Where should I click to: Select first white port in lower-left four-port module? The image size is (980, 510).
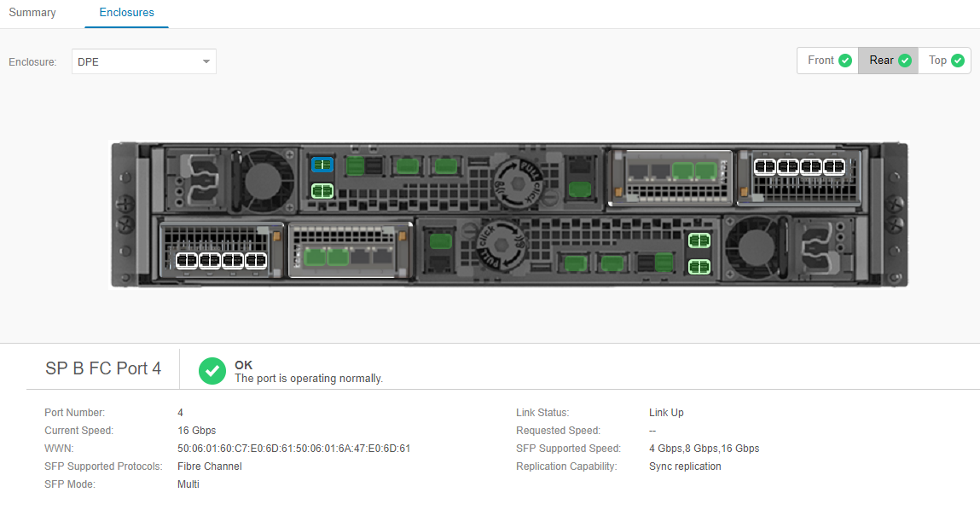point(187,260)
